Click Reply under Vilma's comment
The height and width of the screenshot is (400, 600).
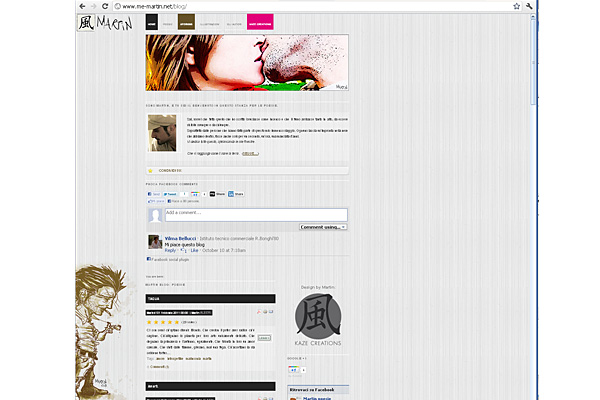pyautogui.click(x=170, y=250)
